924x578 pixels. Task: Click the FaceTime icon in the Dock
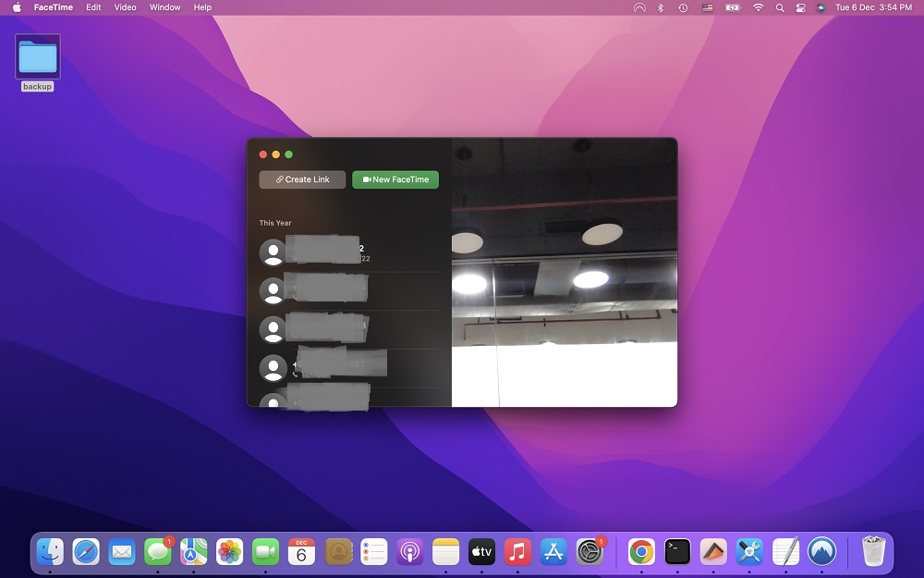click(266, 552)
